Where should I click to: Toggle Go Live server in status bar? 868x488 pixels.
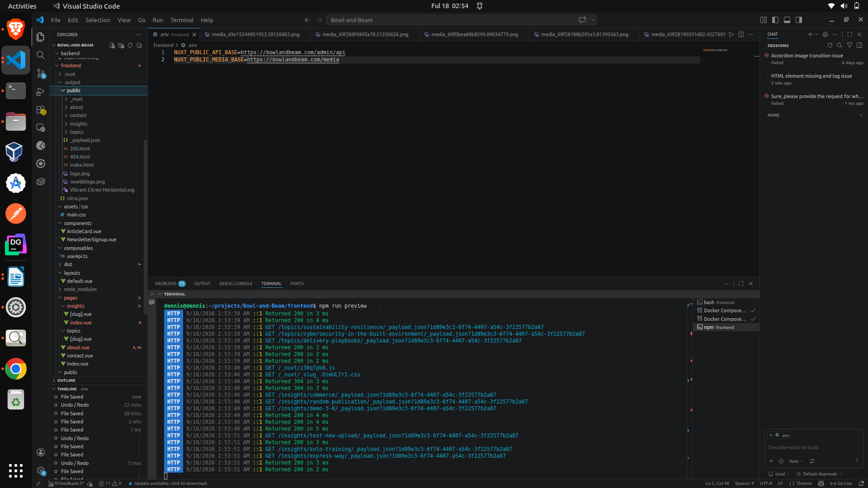841,483
